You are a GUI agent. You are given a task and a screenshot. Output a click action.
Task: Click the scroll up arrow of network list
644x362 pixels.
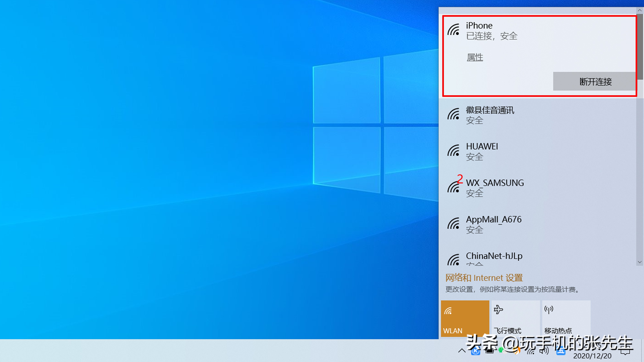pyautogui.click(x=640, y=10)
